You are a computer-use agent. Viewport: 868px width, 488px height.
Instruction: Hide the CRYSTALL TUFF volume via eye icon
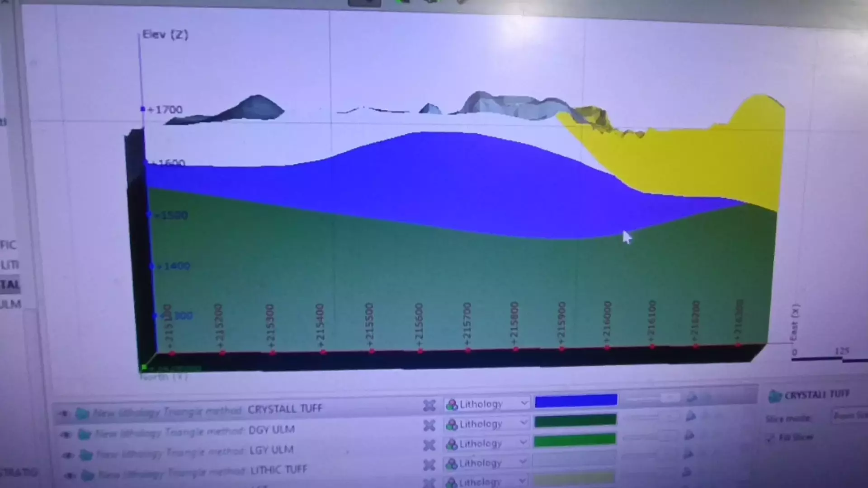[x=64, y=413]
